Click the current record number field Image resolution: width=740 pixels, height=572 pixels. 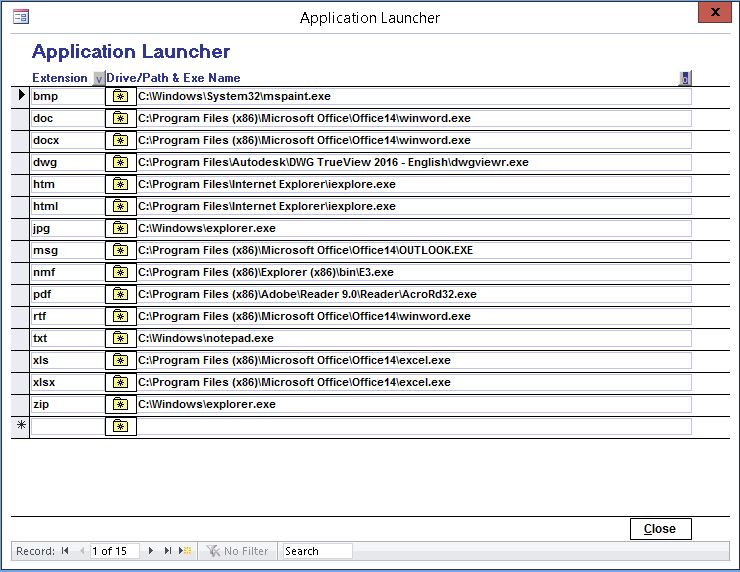coord(114,551)
